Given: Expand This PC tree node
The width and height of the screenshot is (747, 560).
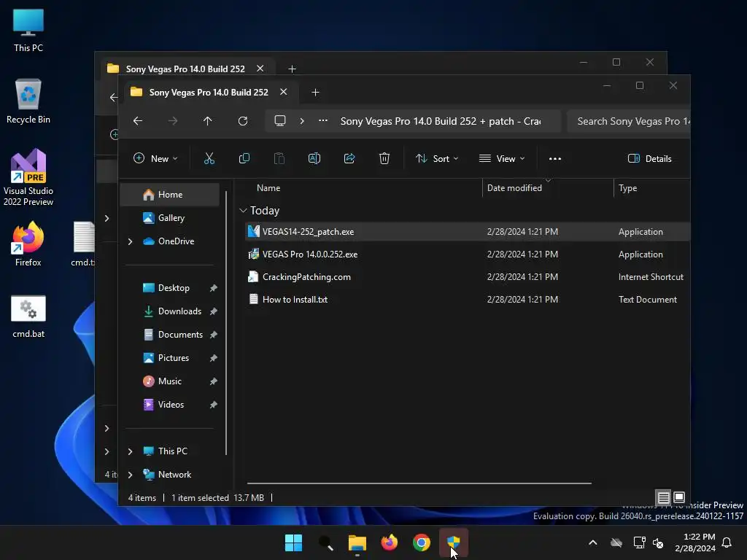Looking at the screenshot, I should 130,451.
